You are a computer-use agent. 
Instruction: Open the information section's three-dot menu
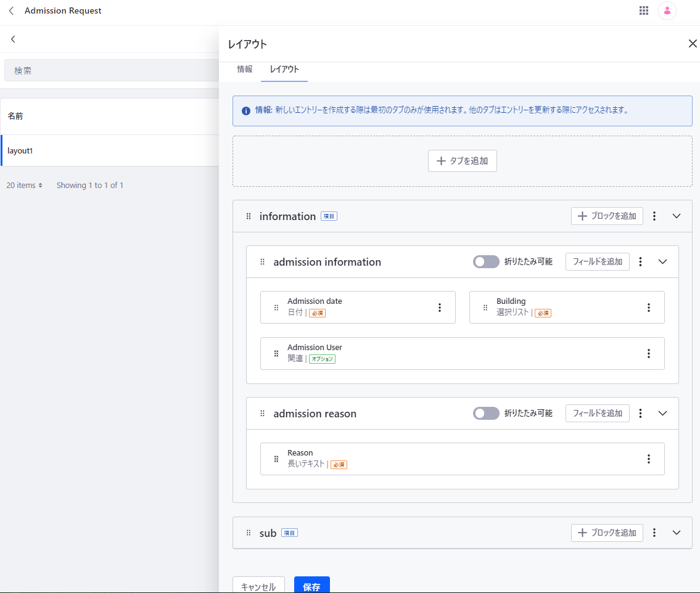(654, 216)
